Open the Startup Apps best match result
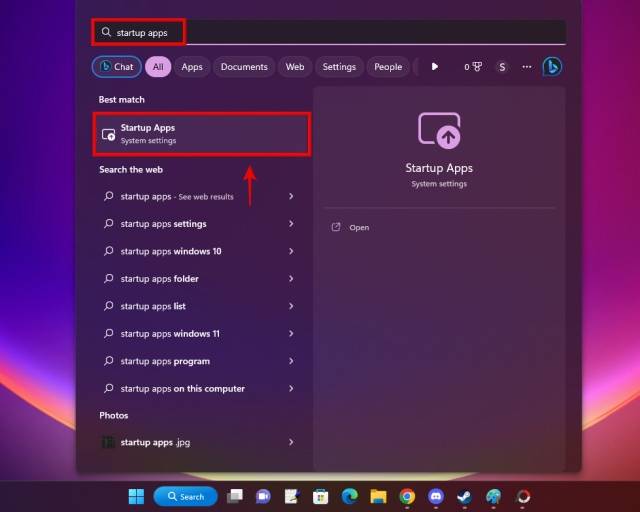640x512 pixels. [x=201, y=134]
